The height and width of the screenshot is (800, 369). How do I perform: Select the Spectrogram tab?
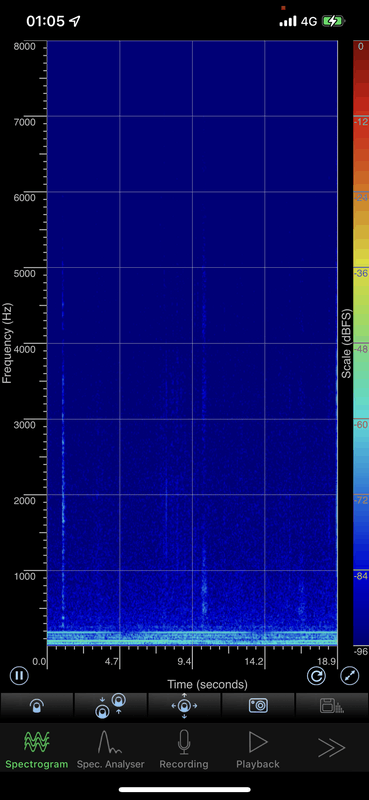pyautogui.click(x=37, y=749)
